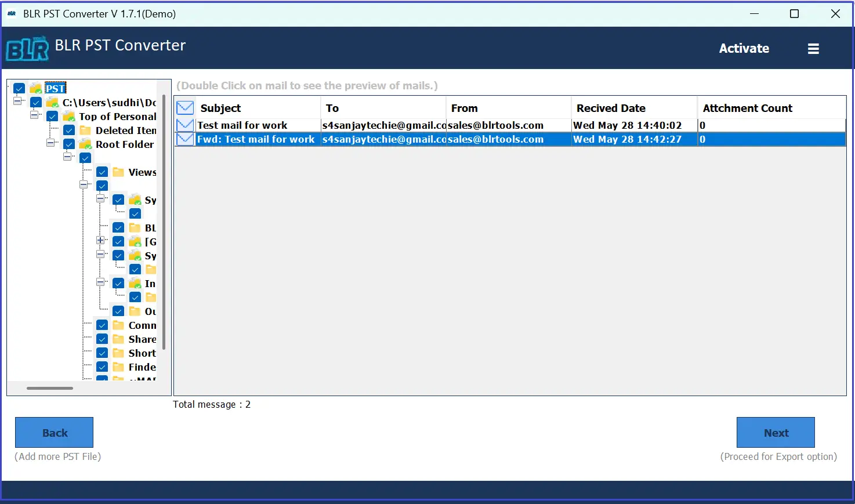Click the envelope icon beside Test mail for work
This screenshot has height=504, width=855.
184,125
